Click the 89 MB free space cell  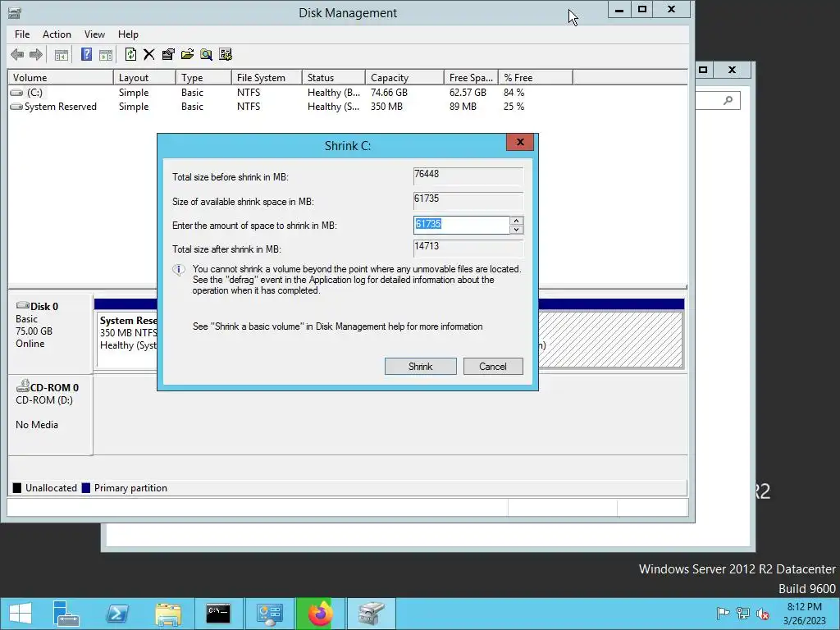pyautogui.click(x=463, y=107)
